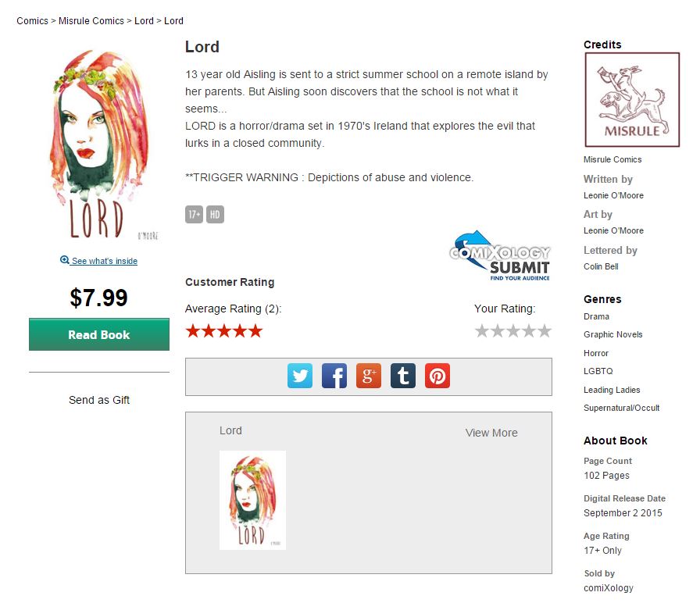
Task: Open letterer Colin Bell's page
Action: pos(601,266)
